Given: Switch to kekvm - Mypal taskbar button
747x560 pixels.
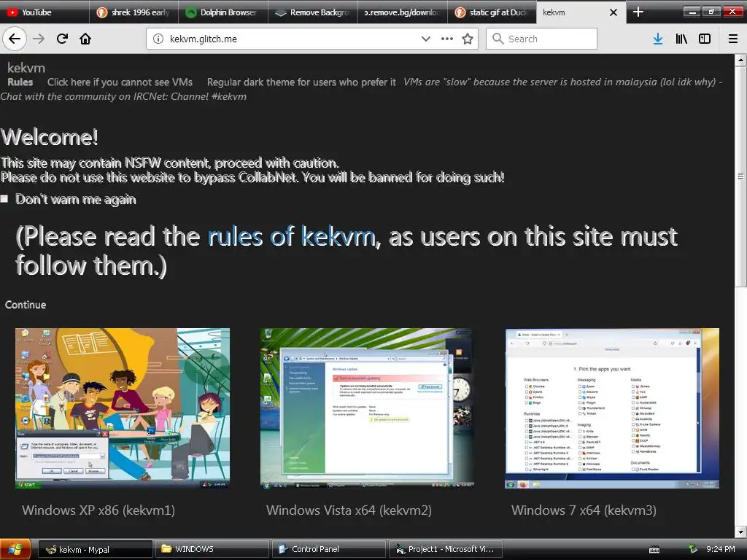Looking at the screenshot, I should click(x=95, y=549).
